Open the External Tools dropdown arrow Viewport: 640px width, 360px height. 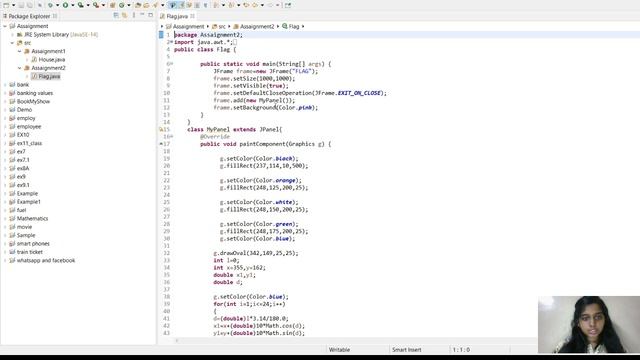click(103, 5)
